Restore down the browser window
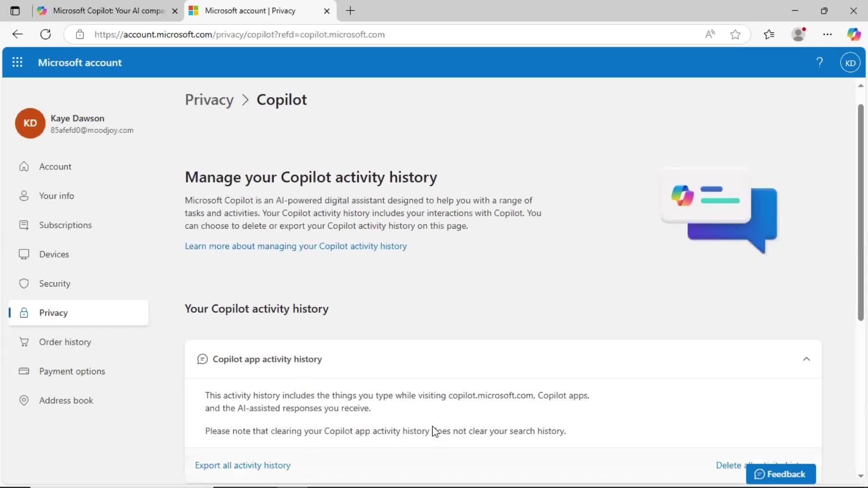 point(824,11)
